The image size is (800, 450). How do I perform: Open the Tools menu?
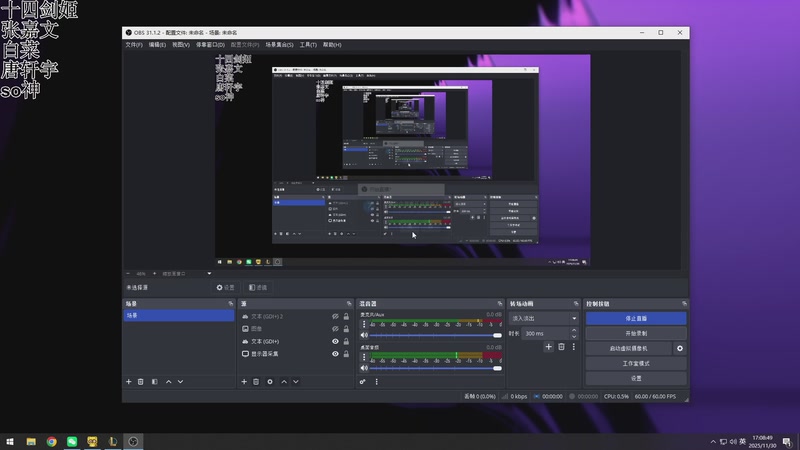[x=308, y=45]
